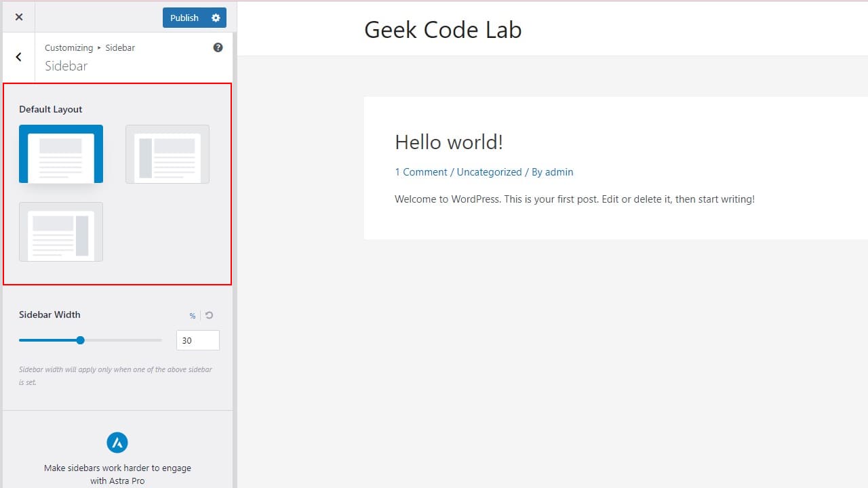868x488 pixels.
Task: Close the Customizer with the X icon
Action: [x=18, y=17]
